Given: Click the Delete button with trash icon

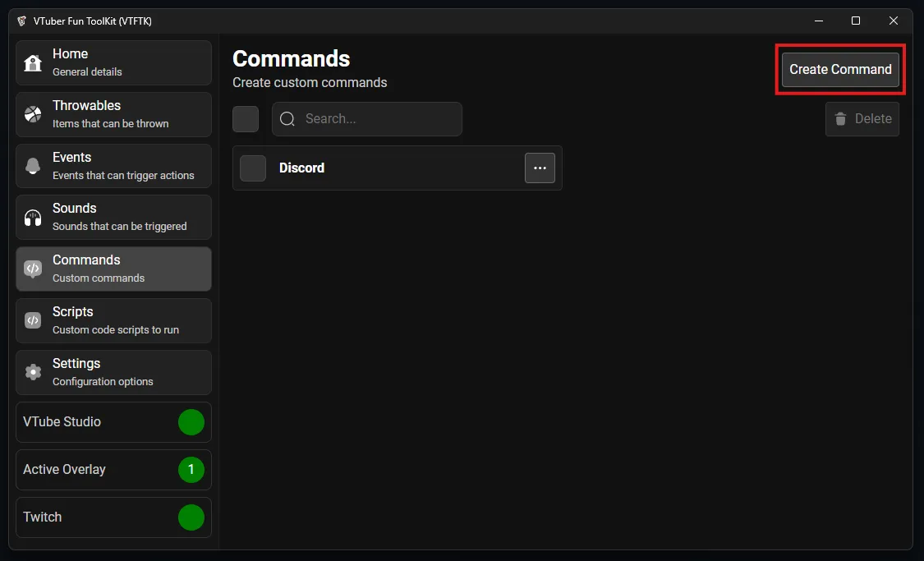Looking at the screenshot, I should (x=862, y=119).
